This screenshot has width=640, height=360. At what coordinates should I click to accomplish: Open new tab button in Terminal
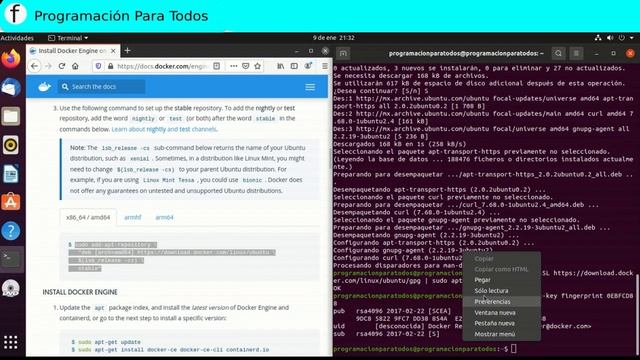[x=343, y=53]
